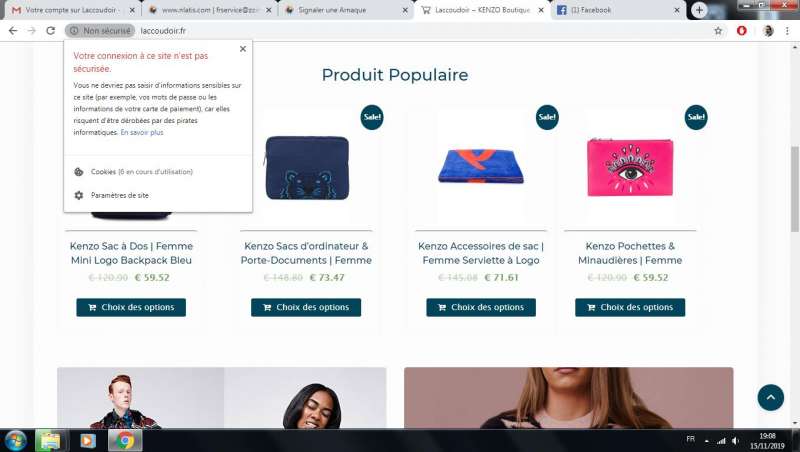Click the Non sécurisé site info chip
Image resolution: width=800 pixels, height=452 pixels.
click(x=100, y=31)
